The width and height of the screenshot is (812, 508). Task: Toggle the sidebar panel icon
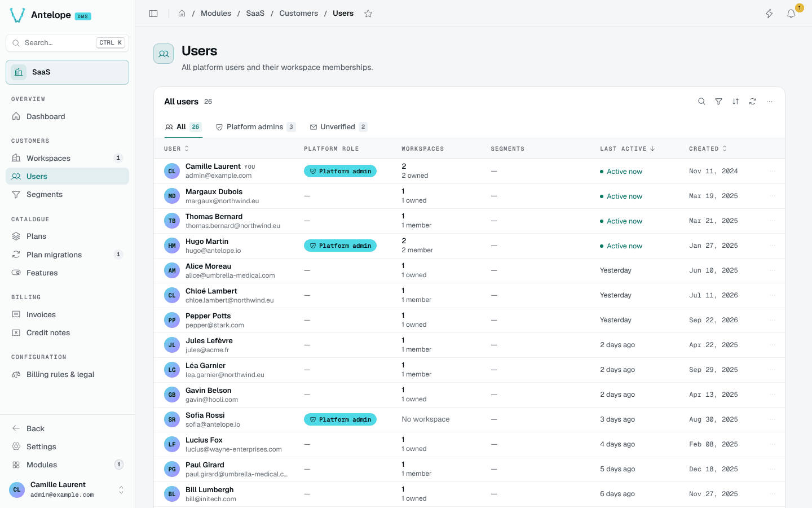click(x=153, y=14)
